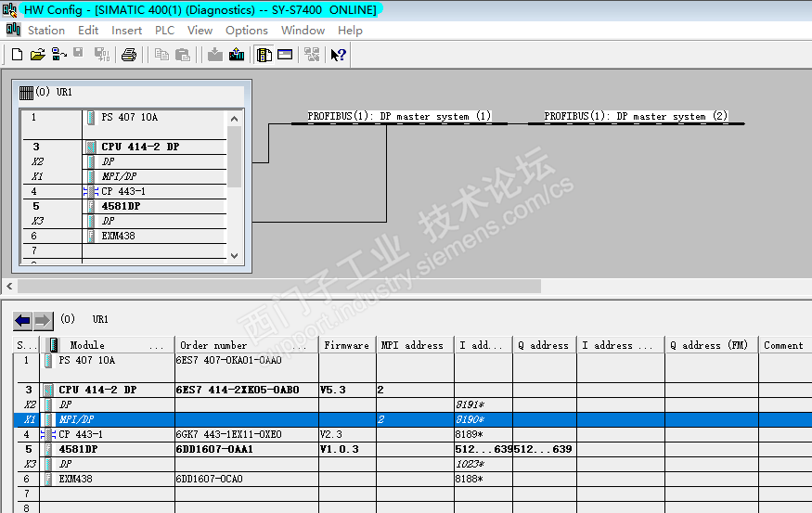Click the horizontal scrollbar left arrow
Image resolution: width=812 pixels, height=513 pixels.
pos(9,286)
